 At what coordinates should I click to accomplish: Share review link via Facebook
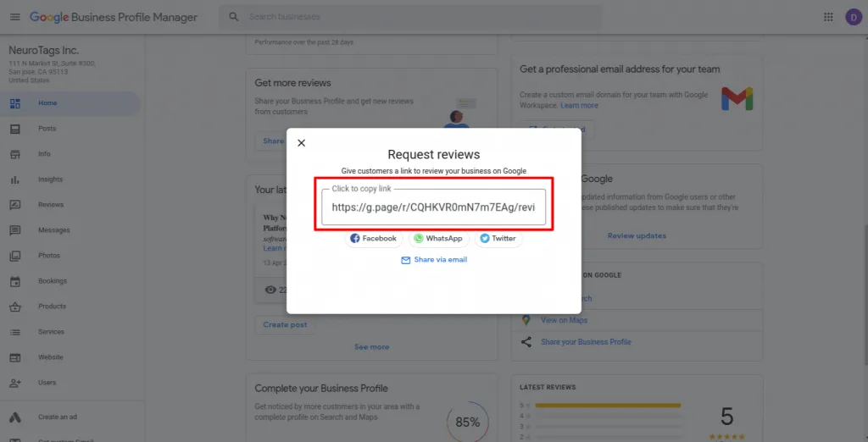374,239
